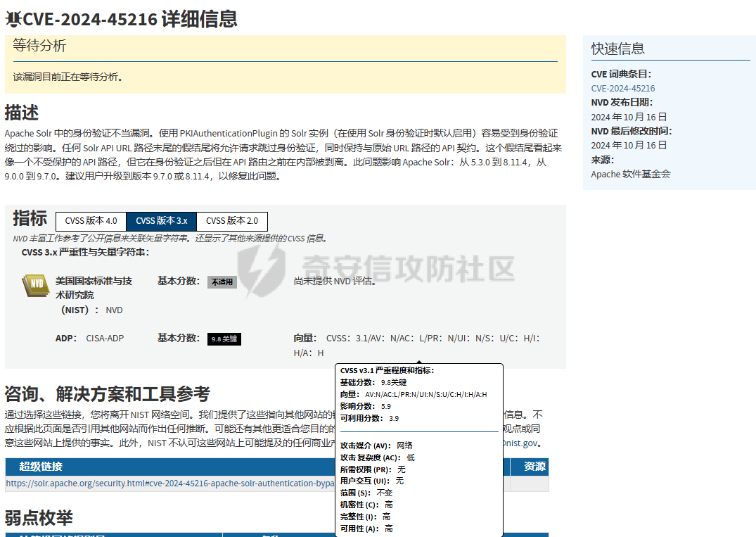Click the NVD gold badge icon
Screen dimensions: 756x537
[x=36, y=285]
